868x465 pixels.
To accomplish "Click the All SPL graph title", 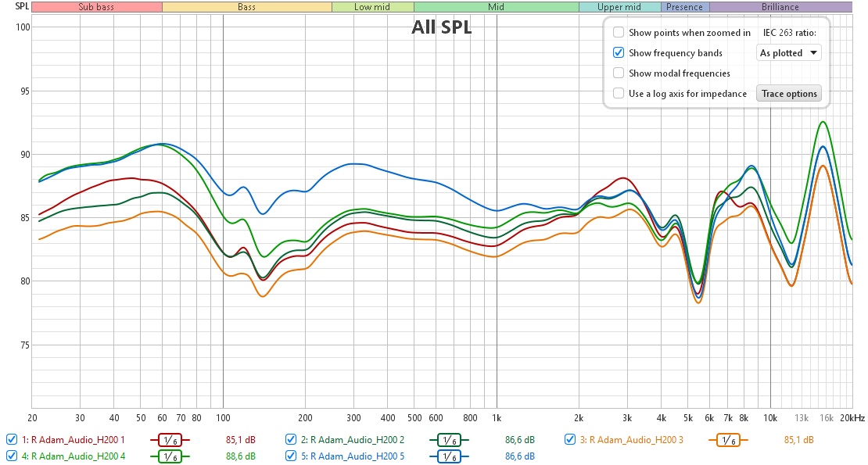I will 441,27.
